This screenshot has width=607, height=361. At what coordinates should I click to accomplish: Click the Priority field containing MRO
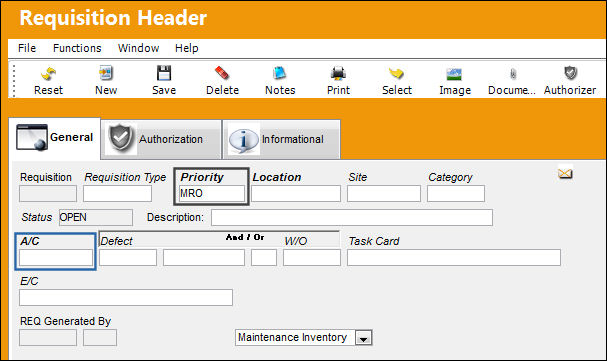(x=212, y=193)
